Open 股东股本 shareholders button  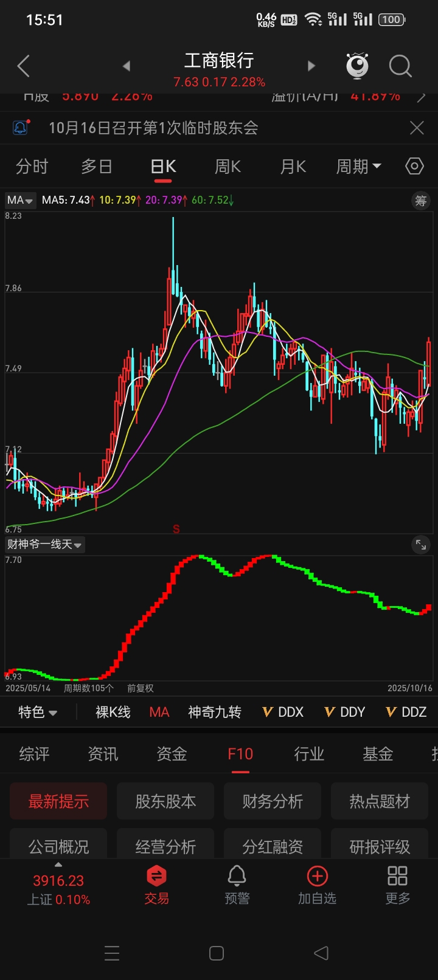click(x=165, y=801)
